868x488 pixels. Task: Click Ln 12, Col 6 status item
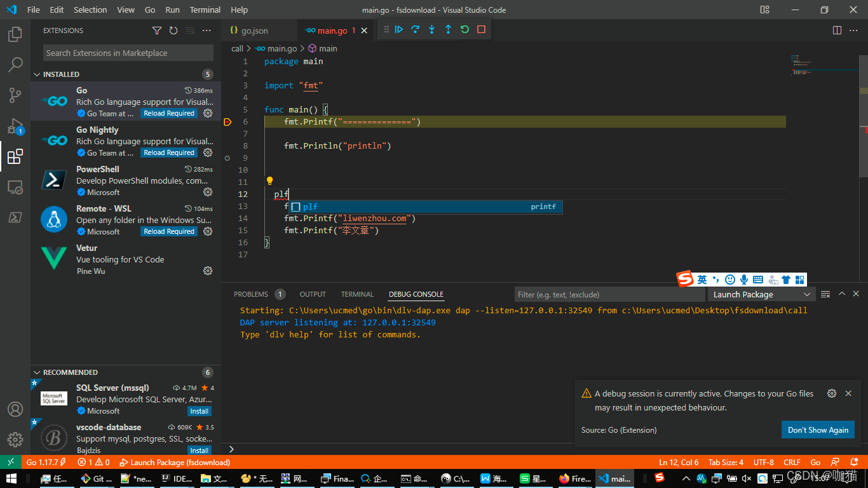click(679, 462)
